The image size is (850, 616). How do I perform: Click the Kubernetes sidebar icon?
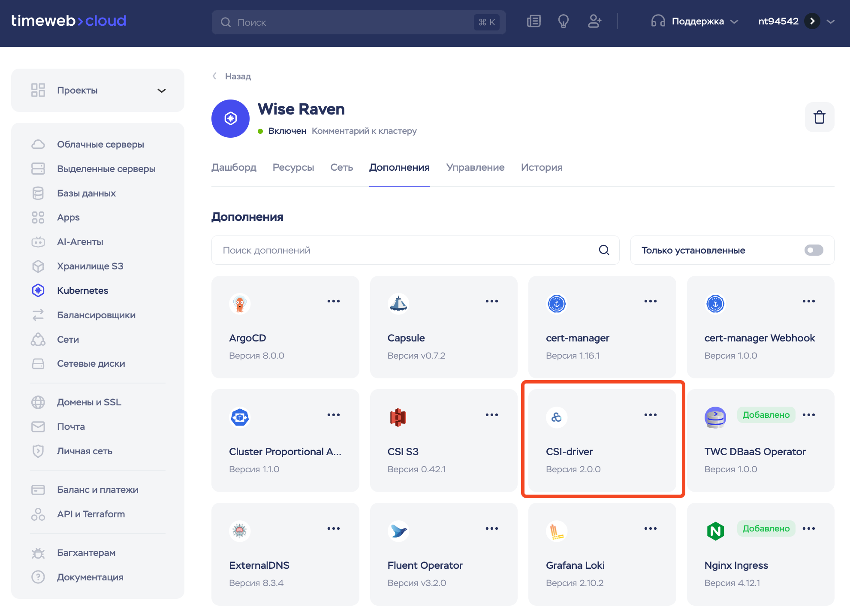pos(38,290)
